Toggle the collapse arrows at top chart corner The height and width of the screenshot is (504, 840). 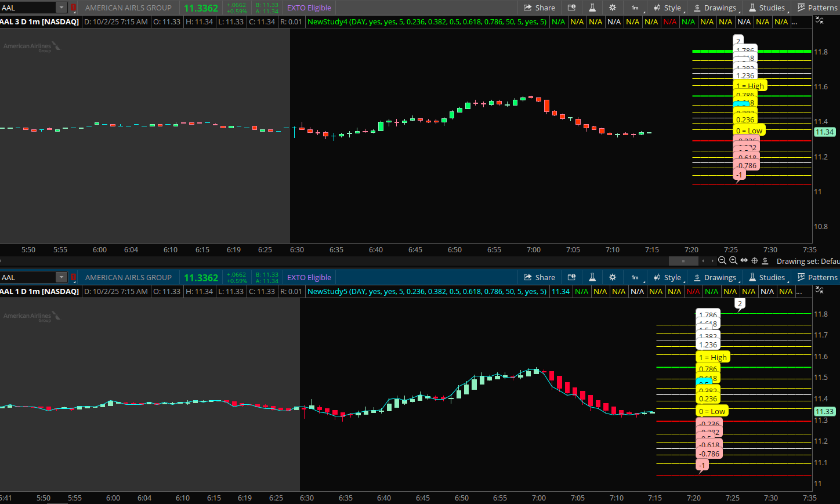[819, 20]
